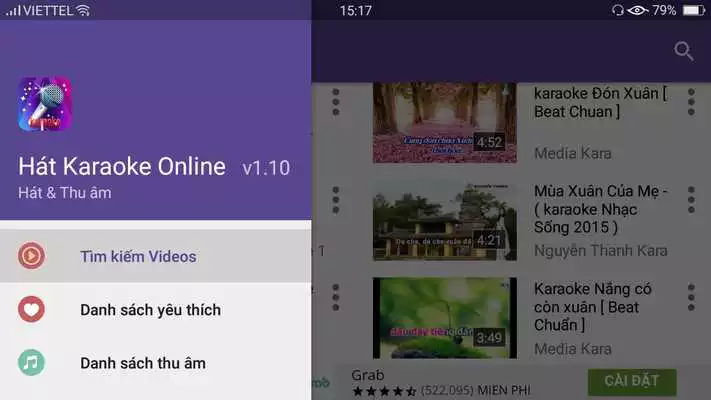Click the heart icon for favorites list
The image size is (711, 400).
[x=31, y=309]
